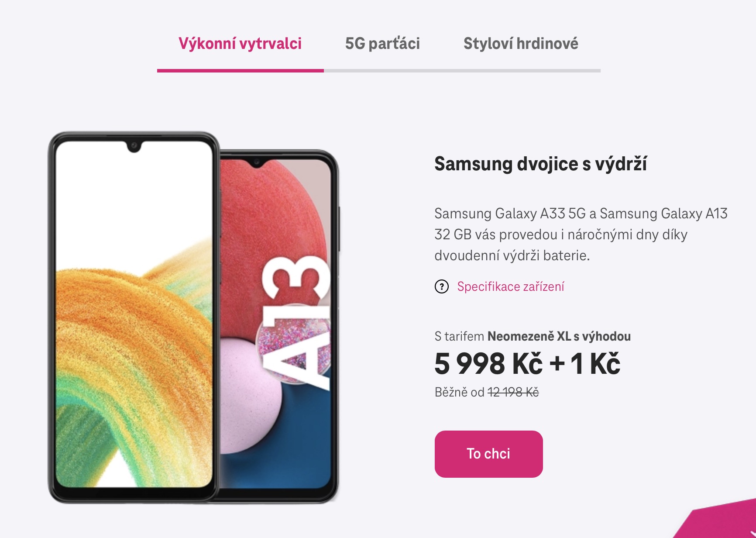756x538 pixels.
Task: Click the product description paragraph
Action: pyautogui.click(x=581, y=235)
